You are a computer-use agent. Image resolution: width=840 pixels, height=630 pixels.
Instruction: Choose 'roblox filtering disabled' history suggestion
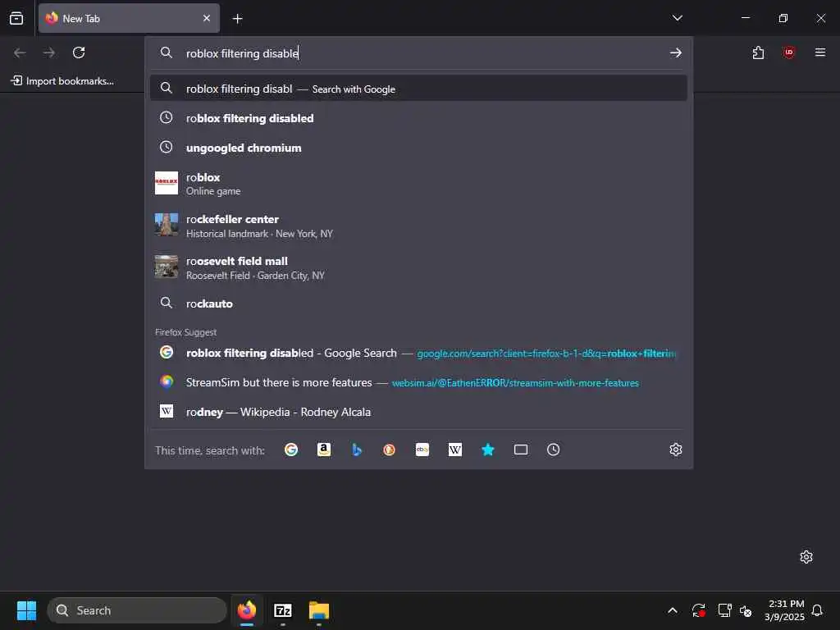pyautogui.click(x=418, y=118)
